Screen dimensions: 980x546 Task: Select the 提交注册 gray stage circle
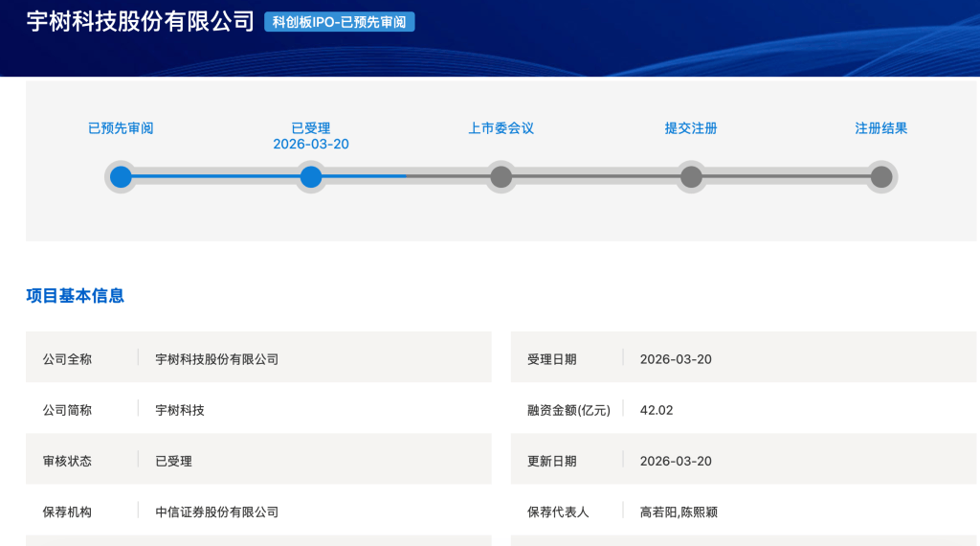(691, 177)
